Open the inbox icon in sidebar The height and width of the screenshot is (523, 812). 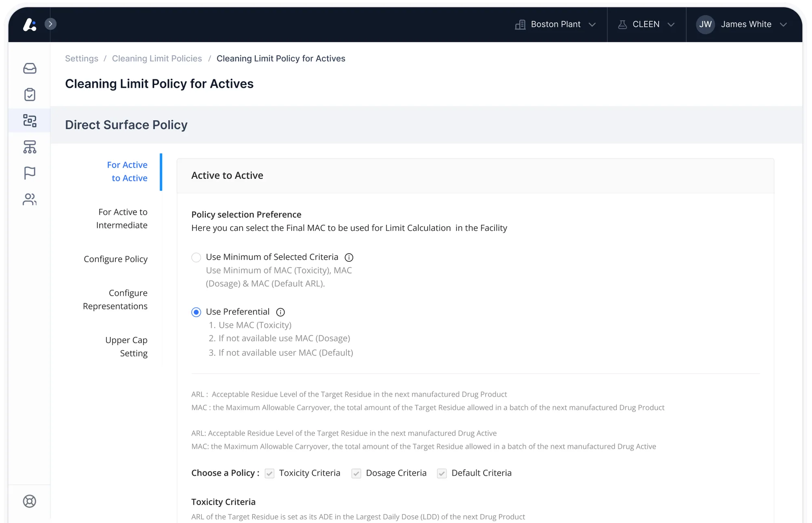click(30, 68)
